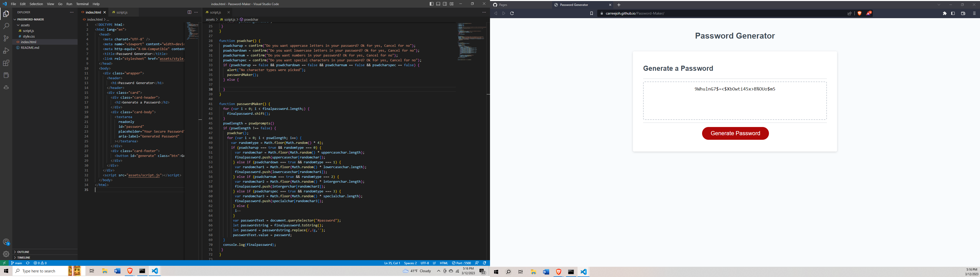Open the Terminal menu
Image resolution: width=980 pixels, height=277 pixels.
click(82, 4)
